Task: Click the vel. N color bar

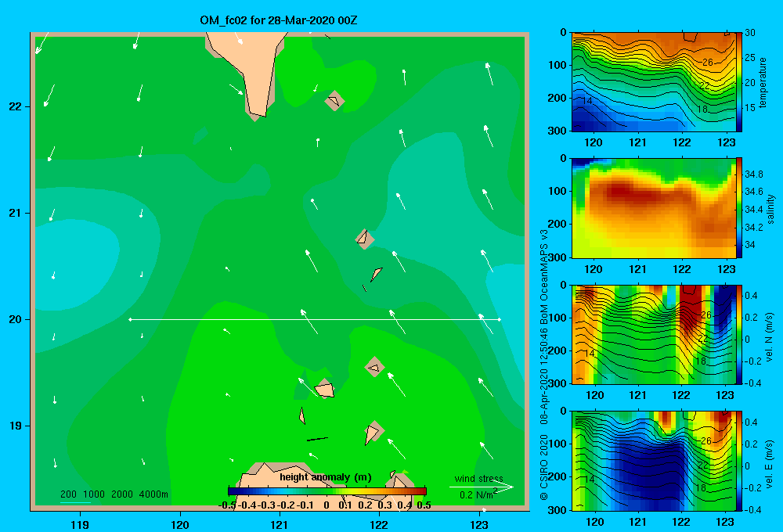Action: (739, 334)
